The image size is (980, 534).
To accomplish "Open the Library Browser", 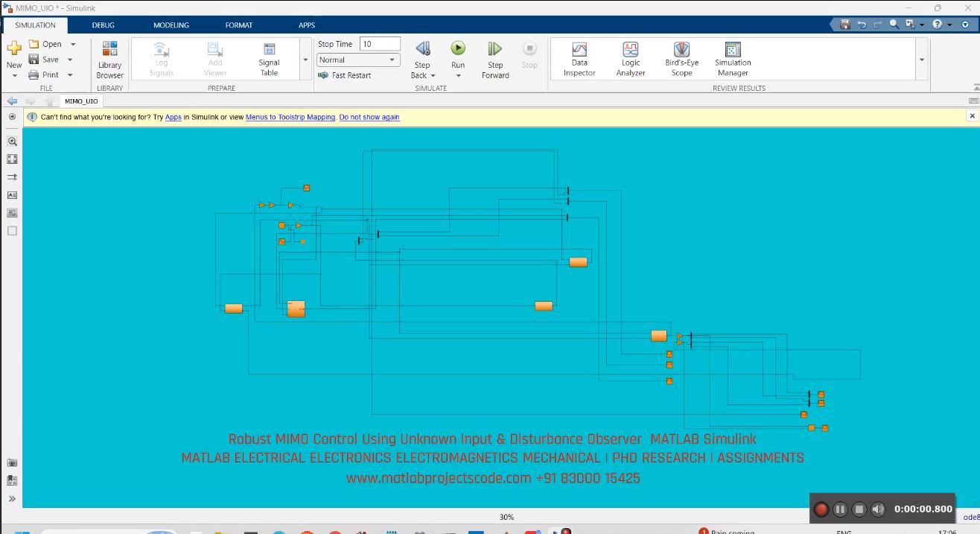I will coord(109,60).
